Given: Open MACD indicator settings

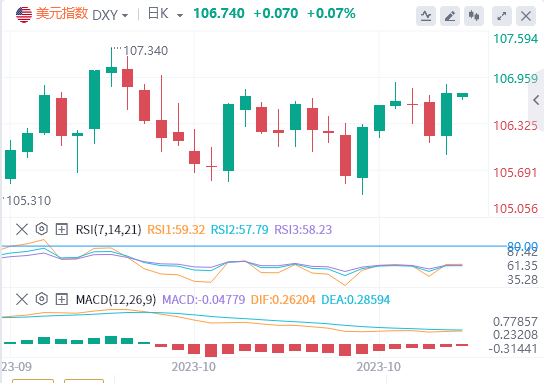Looking at the screenshot, I should click(x=42, y=299).
